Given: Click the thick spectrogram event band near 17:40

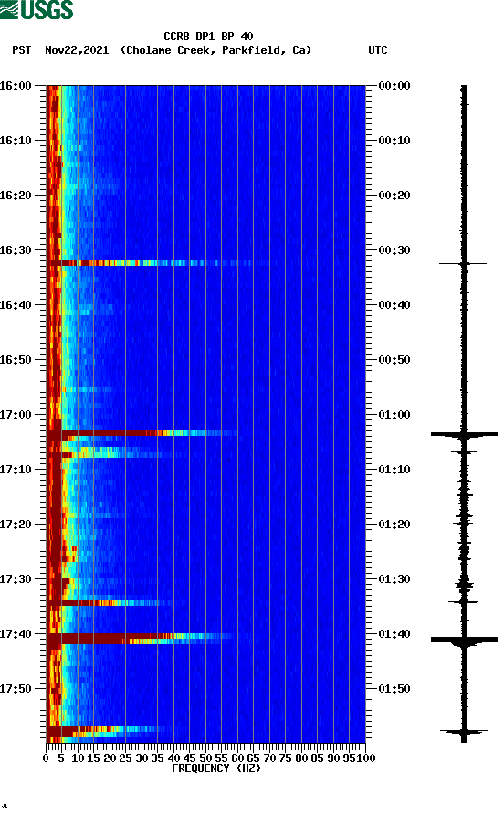Looking at the screenshot, I should point(140,639).
